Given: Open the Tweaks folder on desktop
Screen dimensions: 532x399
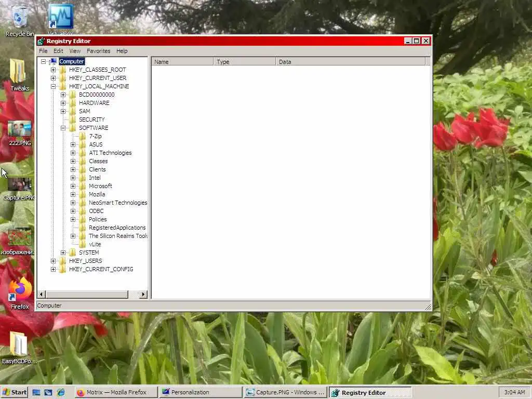Looking at the screenshot, I should coord(19,75).
